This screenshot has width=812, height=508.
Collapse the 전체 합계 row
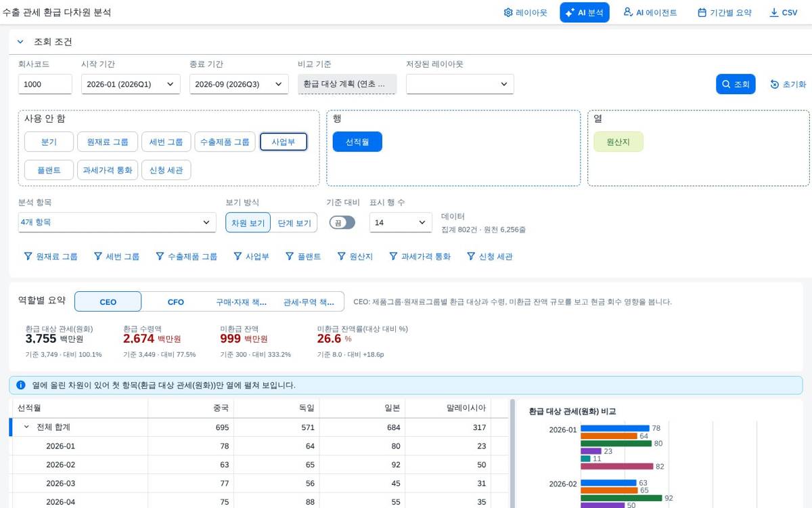(x=27, y=427)
